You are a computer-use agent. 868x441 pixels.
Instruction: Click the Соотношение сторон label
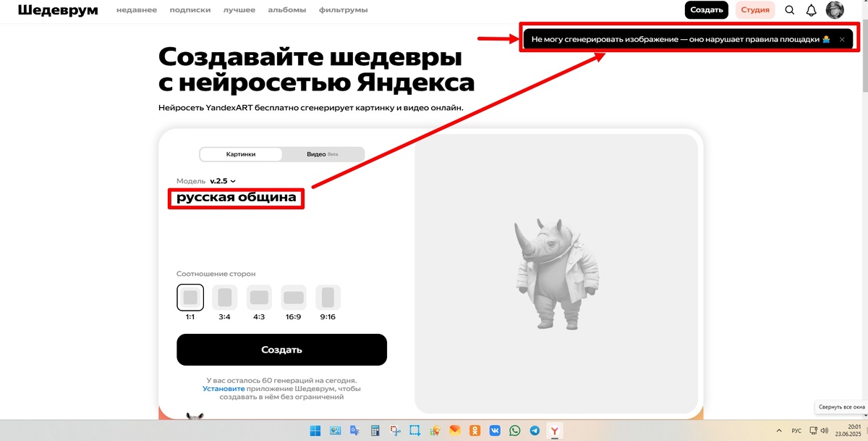point(216,274)
